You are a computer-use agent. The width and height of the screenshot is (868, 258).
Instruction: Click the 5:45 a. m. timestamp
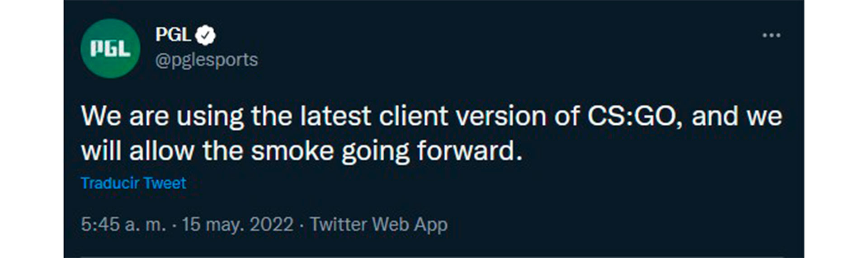123,225
